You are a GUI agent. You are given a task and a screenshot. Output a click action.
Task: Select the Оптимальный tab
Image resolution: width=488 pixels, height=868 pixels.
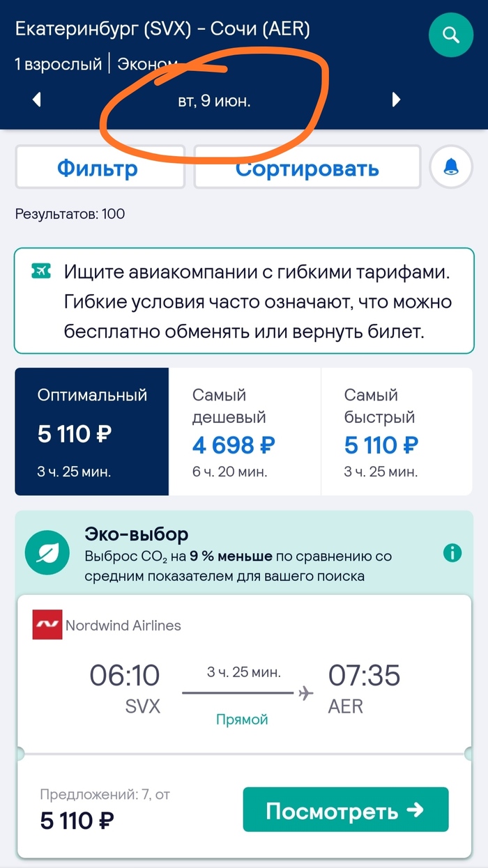92,432
